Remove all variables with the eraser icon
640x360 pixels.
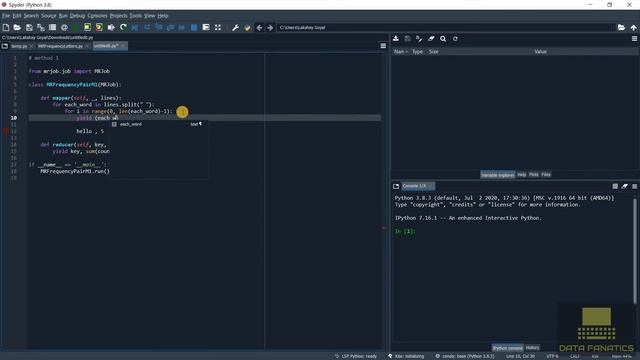pyautogui.click(x=431, y=39)
